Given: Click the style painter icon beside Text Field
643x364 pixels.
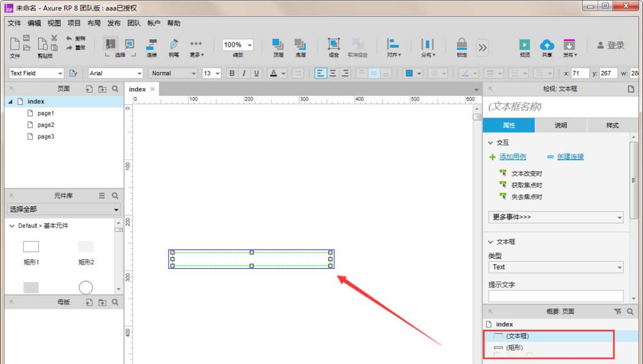Looking at the screenshot, I should (x=73, y=73).
